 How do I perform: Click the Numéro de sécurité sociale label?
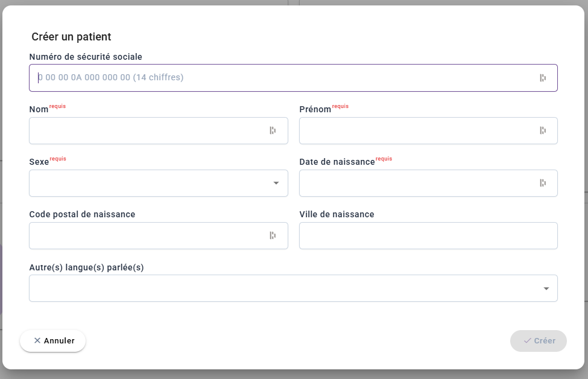[x=86, y=57]
